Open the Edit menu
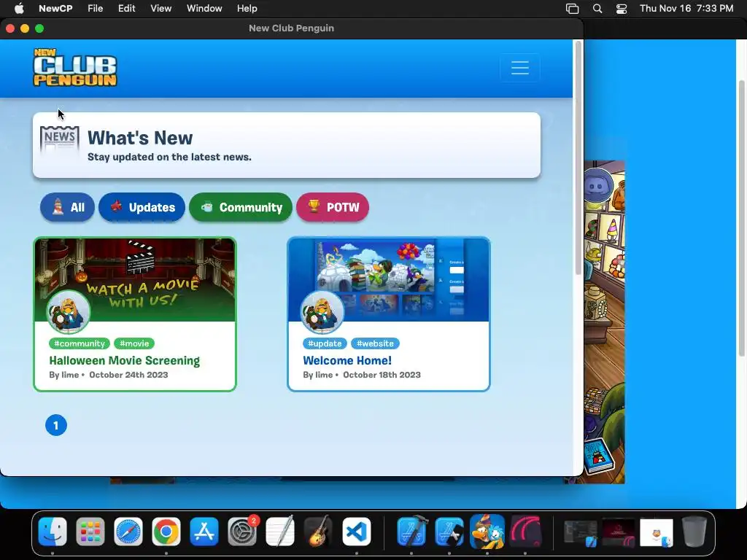Image resolution: width=747 pixels, height=560 pixels. (x=127, y=8)
